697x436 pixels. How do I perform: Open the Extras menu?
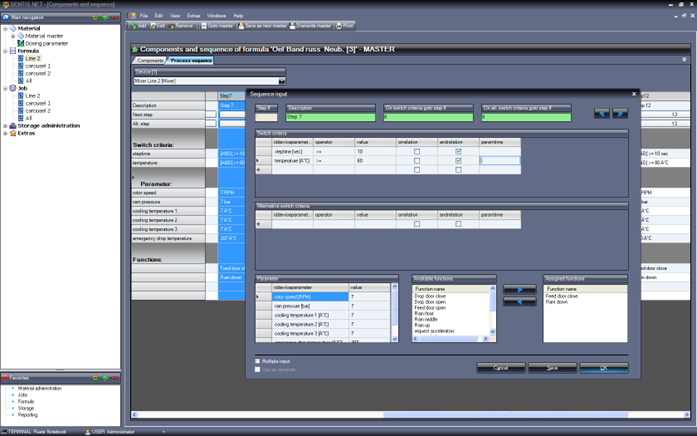click(x=193, y=16)
